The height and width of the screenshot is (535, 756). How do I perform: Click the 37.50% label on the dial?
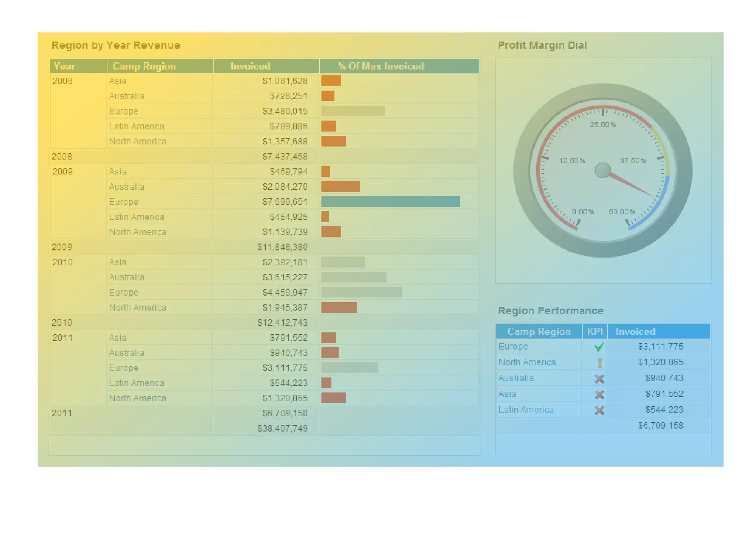tap(632, 161)
